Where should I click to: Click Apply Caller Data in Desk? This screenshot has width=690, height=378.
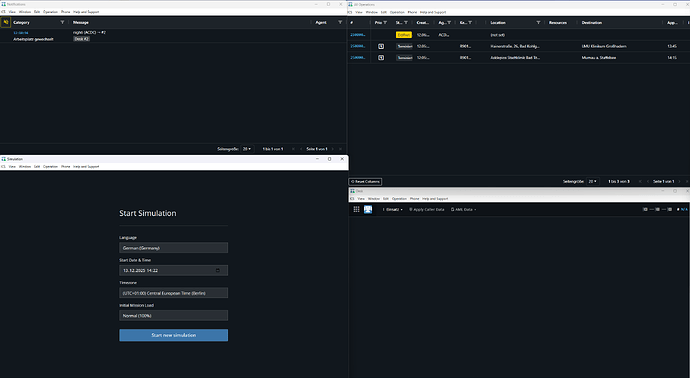(x=427, y=210)
